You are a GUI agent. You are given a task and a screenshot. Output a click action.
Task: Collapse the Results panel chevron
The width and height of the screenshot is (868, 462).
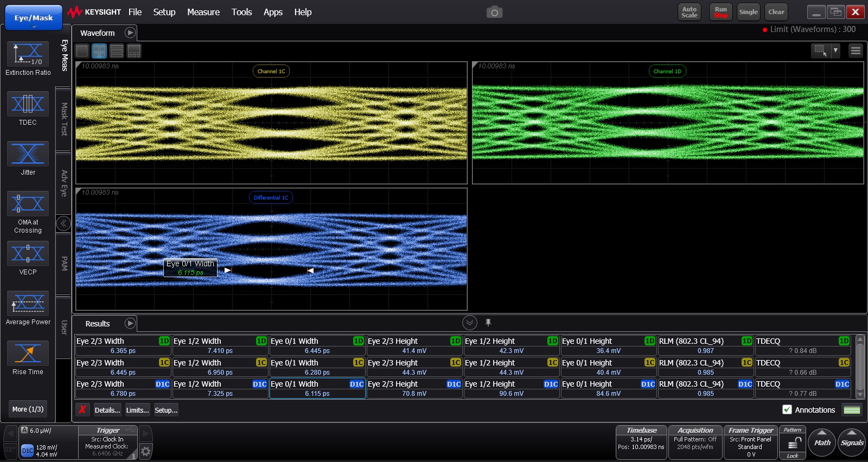470,323
